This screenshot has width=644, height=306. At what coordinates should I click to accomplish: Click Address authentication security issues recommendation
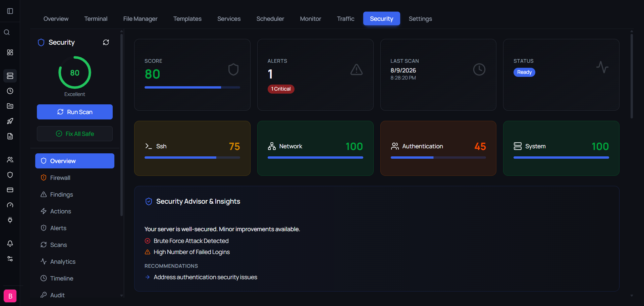coord(205,277)
